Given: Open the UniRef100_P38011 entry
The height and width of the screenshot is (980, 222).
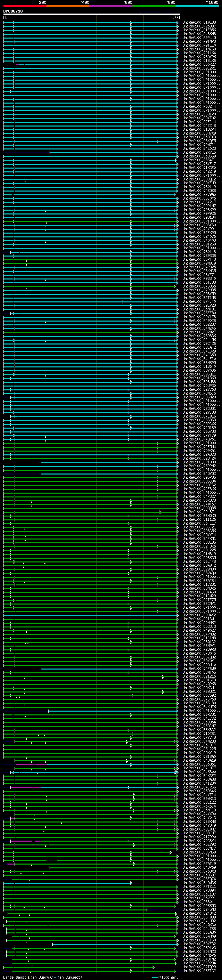Looking at the screenshot, I should point(199,902).
